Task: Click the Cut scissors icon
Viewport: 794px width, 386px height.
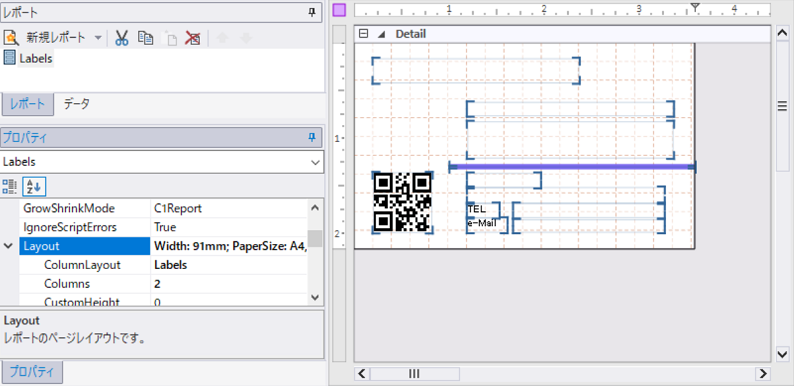Action: click(x=122, y=38)
